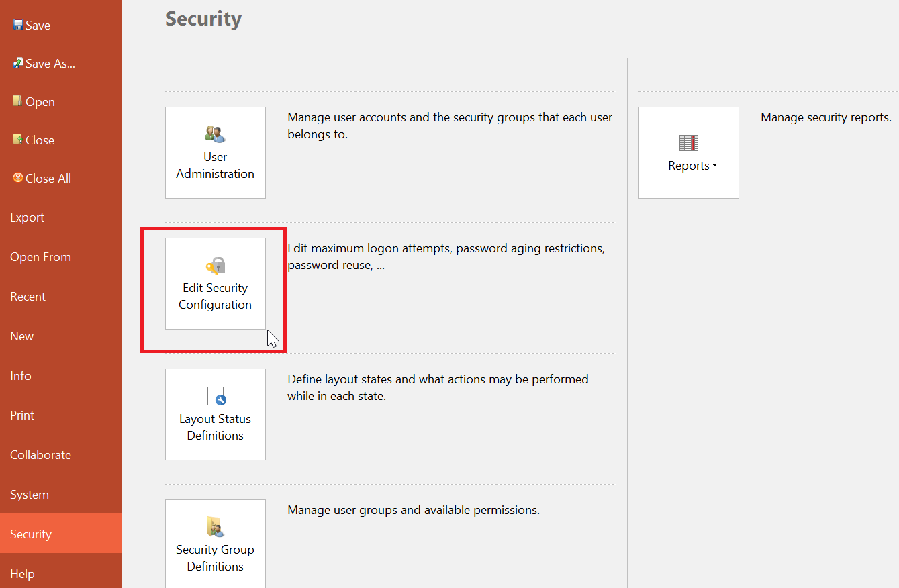Choose New from the backstage menu
The height and width of the screenshot is (588, 899).
(21, 336)
